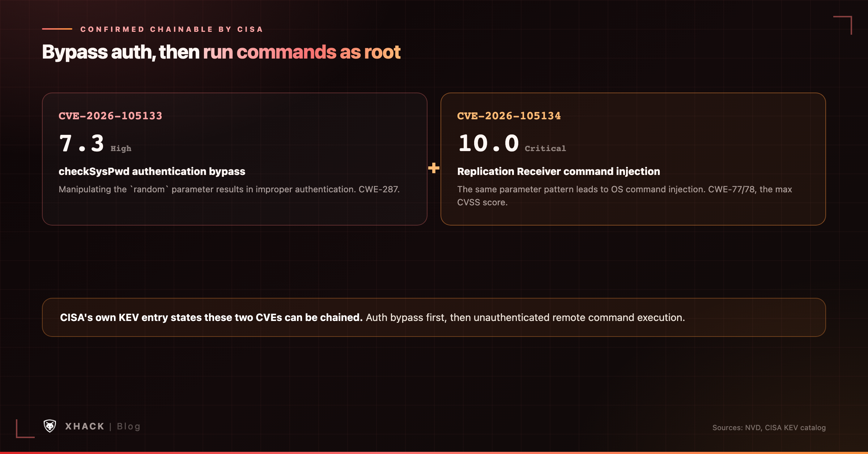This screenshot has height=454, width=868.
Task: Click the CWE-287 description line
Action: [229, 189]
